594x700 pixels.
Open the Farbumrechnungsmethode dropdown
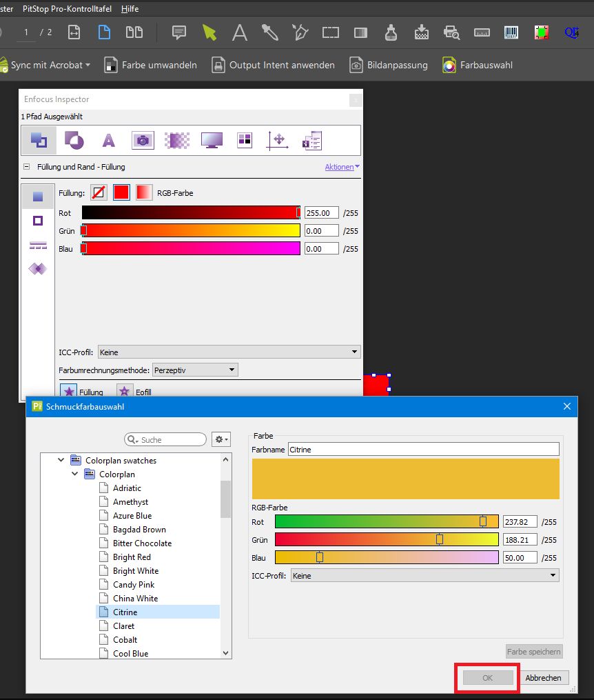pyautogui.click(x=195, y=370)
